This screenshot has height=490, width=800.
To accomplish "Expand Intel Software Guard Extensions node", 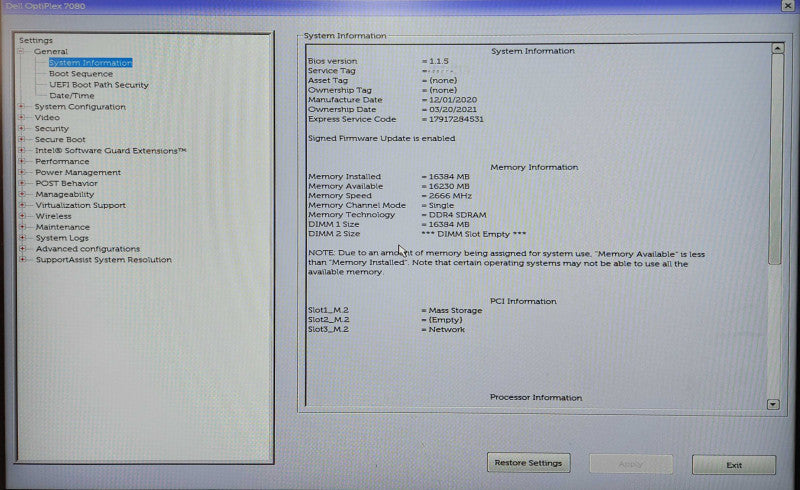I will click(21, 151).
